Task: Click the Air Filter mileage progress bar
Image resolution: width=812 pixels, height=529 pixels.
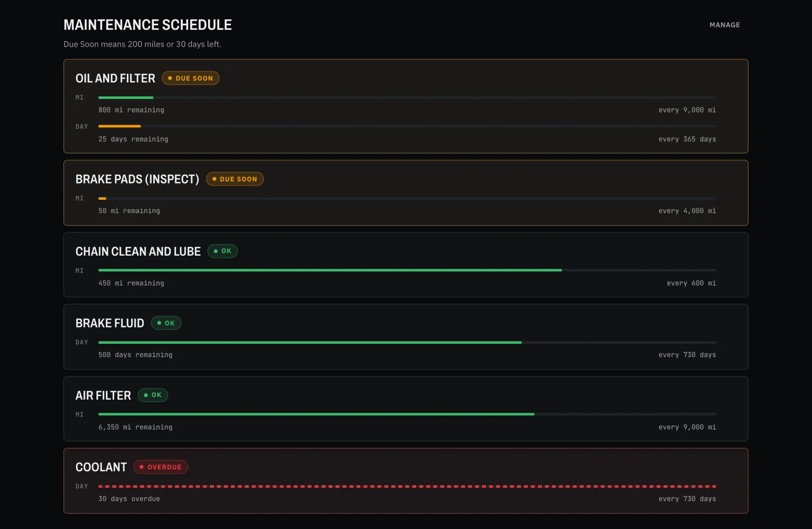Action: (407, 414)
